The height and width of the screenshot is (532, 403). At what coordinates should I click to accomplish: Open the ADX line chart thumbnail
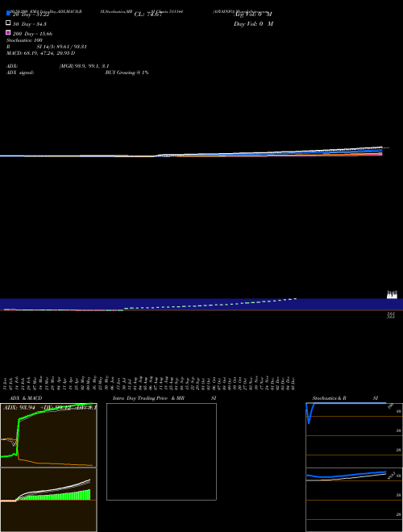tap(48, 435)
